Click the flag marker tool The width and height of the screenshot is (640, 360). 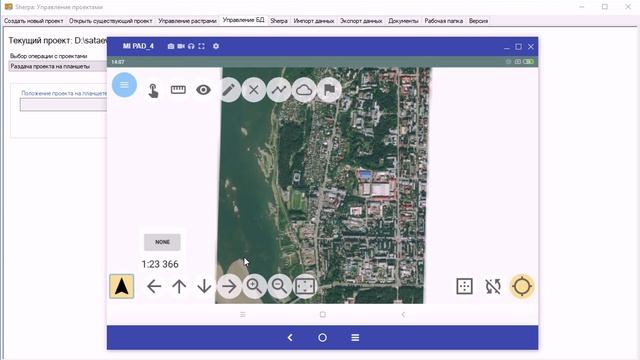coord(329,89)
